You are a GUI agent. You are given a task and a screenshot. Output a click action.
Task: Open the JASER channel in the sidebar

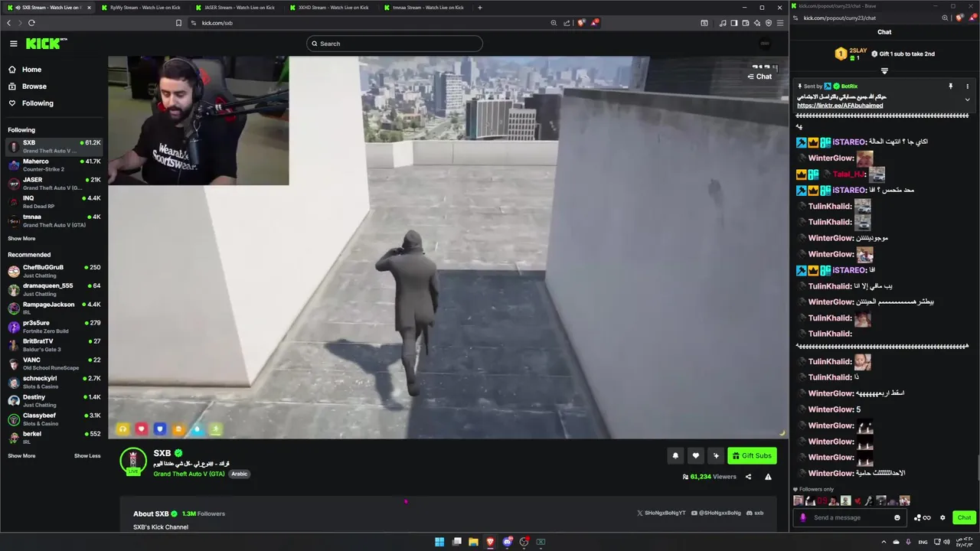tap(54, 183)
